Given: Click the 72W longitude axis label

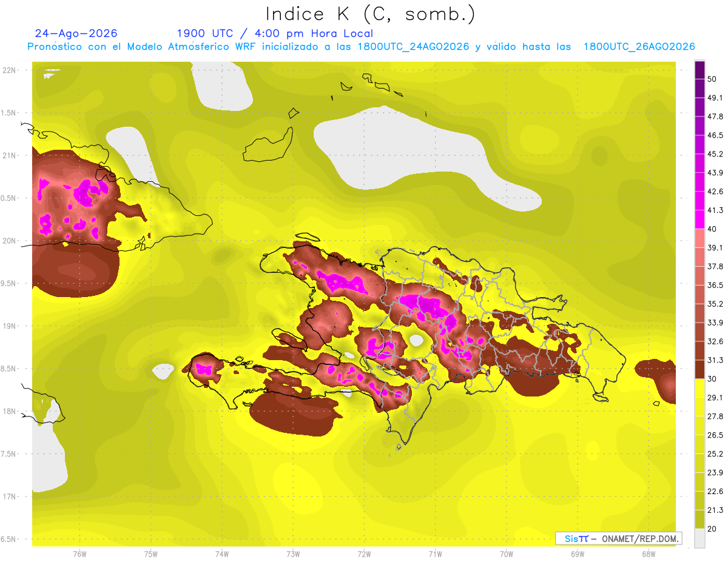Looking at the screenshot, I should point(364,554).
